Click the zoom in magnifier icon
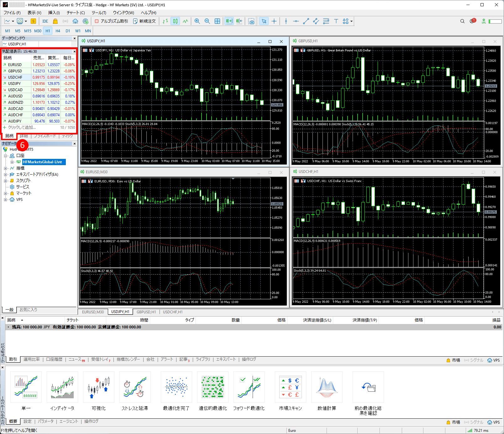The image size is (504, 434). (x=197, y=21)
